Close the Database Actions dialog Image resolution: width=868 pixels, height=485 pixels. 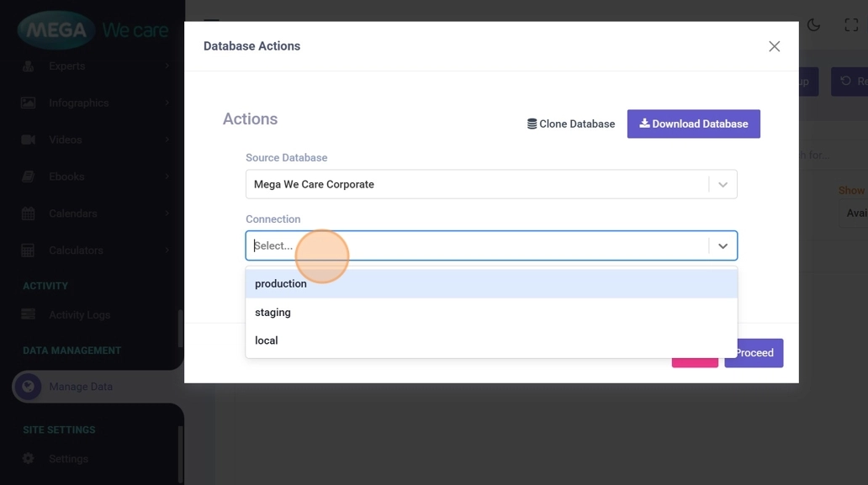(x=774, y=46)
